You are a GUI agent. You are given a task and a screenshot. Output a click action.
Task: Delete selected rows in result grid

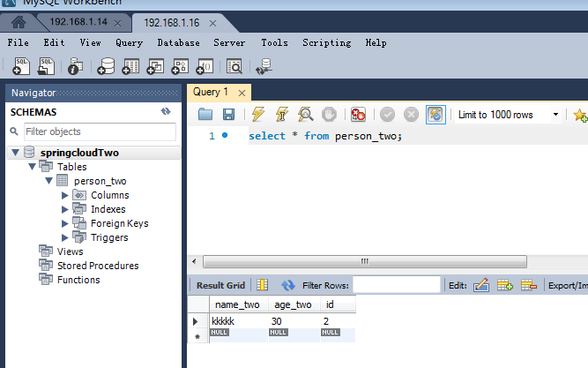click(529, 285)
